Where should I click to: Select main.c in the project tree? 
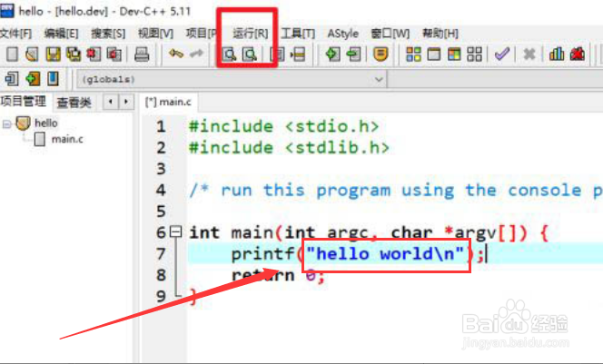point(67,139)
